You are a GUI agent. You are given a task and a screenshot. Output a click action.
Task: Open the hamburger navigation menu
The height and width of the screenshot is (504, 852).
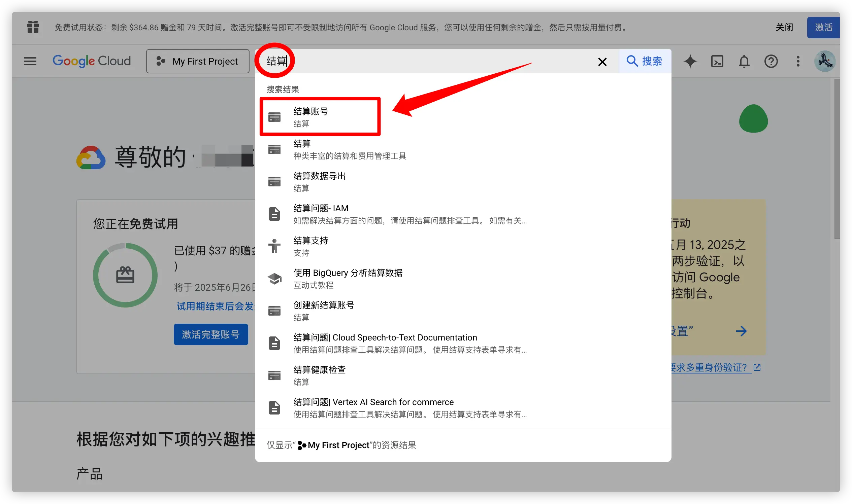pos(30,61)
